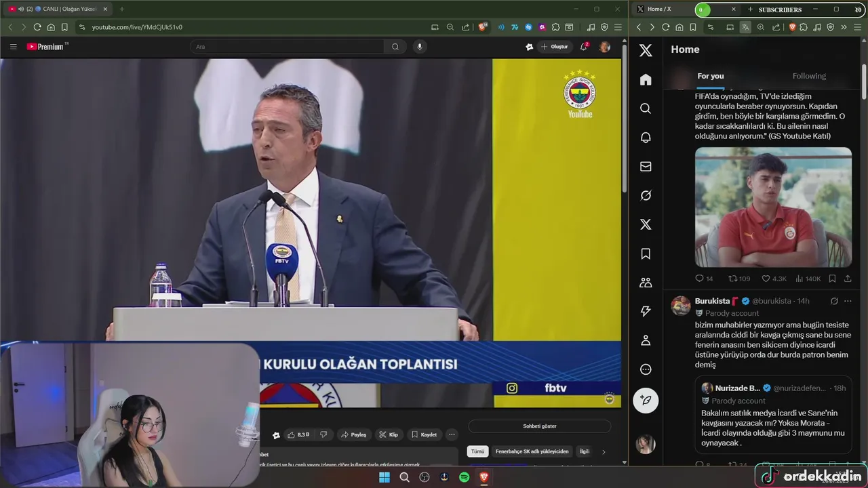The image size is (868, 488).
Task: Compose a new post on X
Action: click(646, 401)
